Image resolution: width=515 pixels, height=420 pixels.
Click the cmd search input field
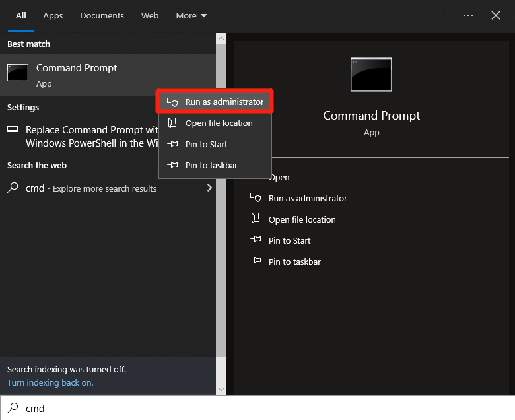pyautogui.click(x=264, y=408)
